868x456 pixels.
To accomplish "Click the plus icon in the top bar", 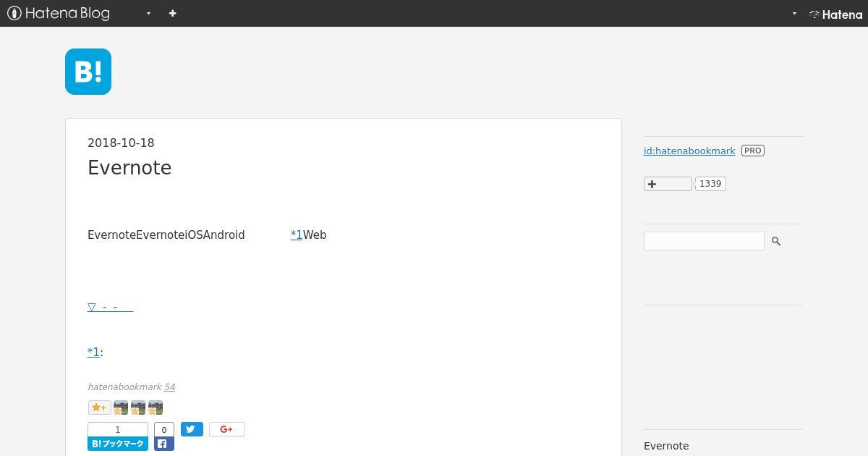I will tap(172, 13).
